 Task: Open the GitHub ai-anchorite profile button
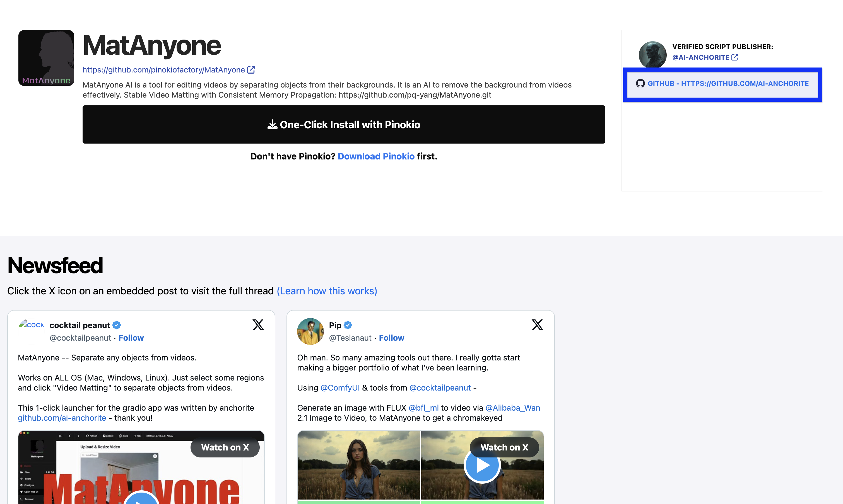click(x=728, y=84)
